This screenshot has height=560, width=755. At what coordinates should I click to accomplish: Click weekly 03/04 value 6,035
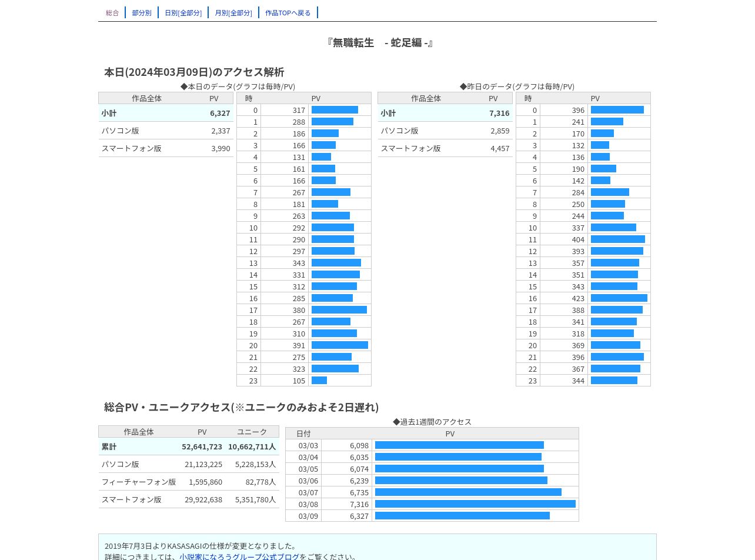pos(359,457)
